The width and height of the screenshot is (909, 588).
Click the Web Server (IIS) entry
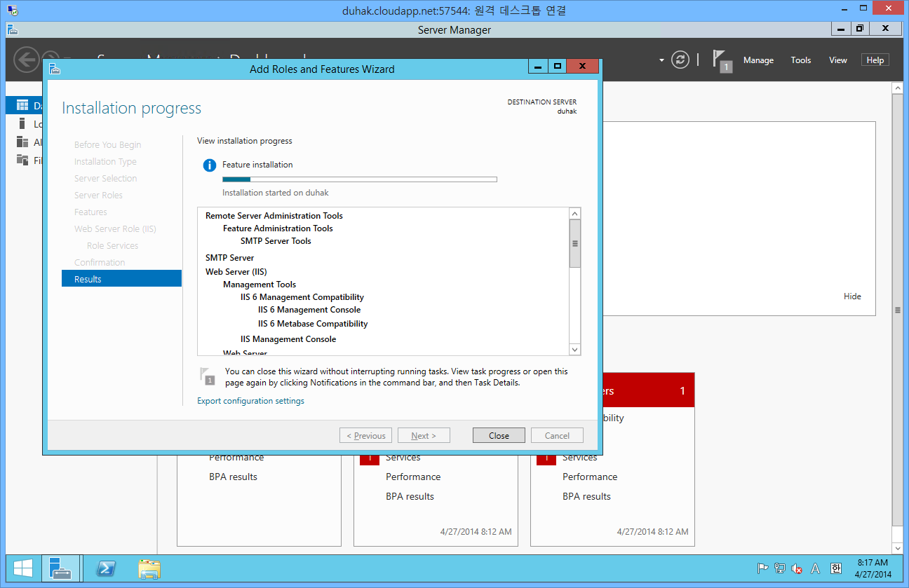point(236,272)
